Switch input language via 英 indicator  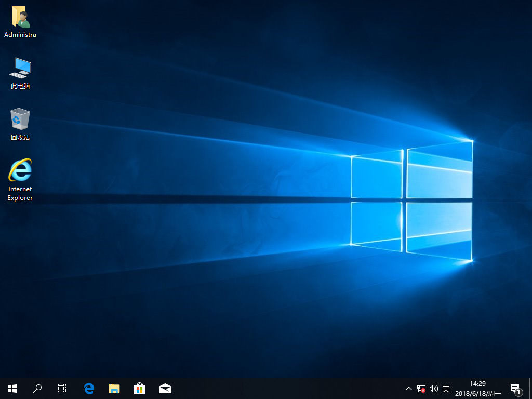click(446, 389)
